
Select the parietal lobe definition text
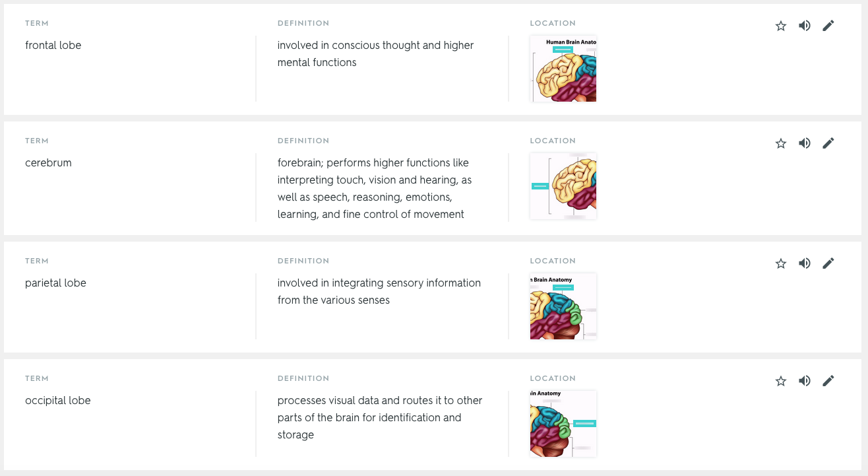click(379, 291)
